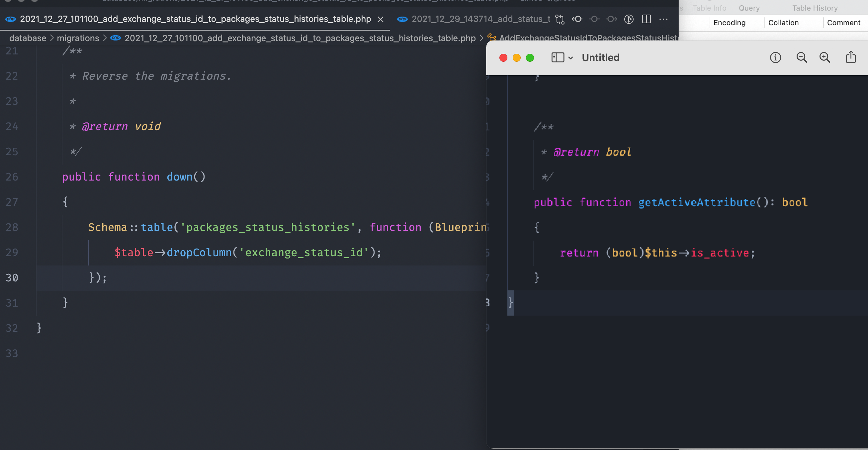
Task: Switch to the Query tab
Action: [749, 8]
